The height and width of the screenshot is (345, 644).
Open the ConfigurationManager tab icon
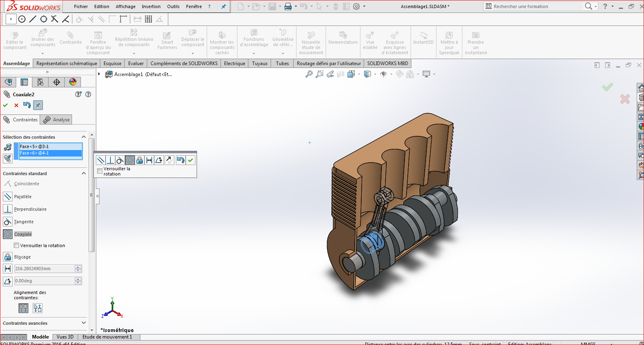click(x=40, y=82)
